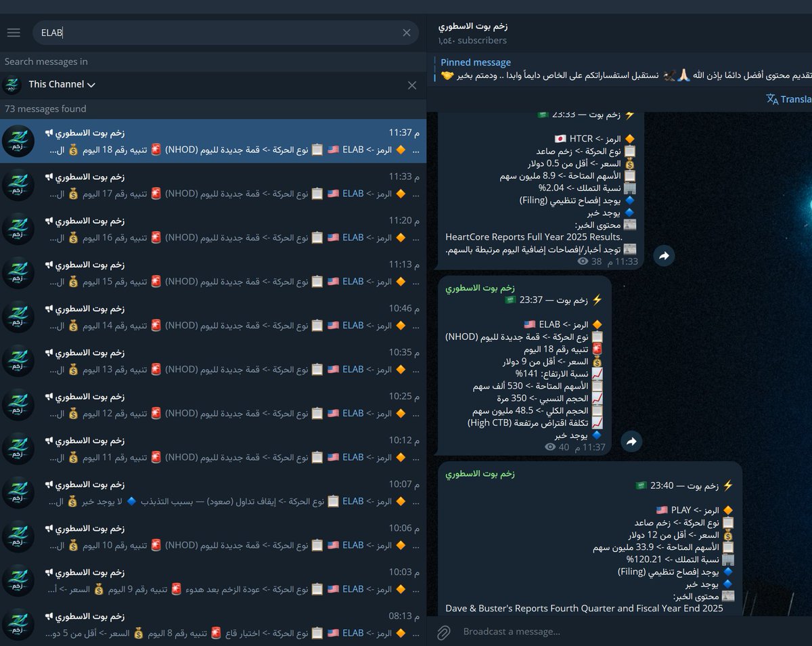
Task: Share the ELAB 23:37 message via forward arrow
Action: tap(631, 441)
